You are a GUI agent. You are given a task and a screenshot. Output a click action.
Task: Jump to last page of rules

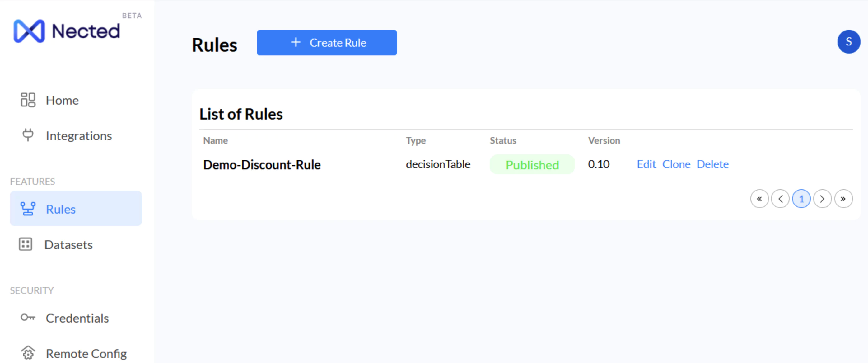point(843,199)
